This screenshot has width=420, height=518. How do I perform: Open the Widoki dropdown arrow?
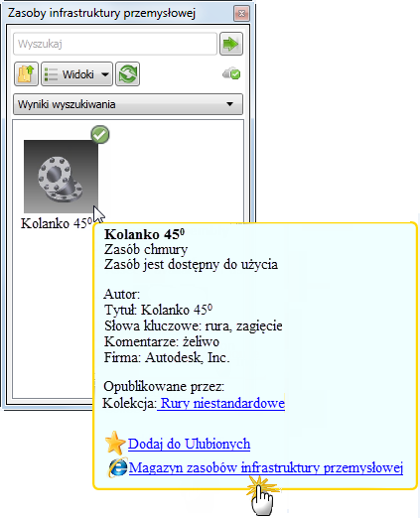(105, 74)
